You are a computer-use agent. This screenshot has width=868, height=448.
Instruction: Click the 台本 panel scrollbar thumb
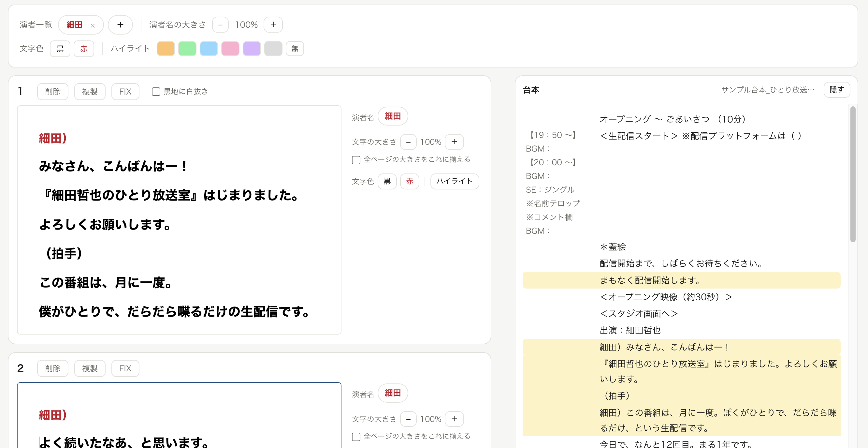click(853, 174)
